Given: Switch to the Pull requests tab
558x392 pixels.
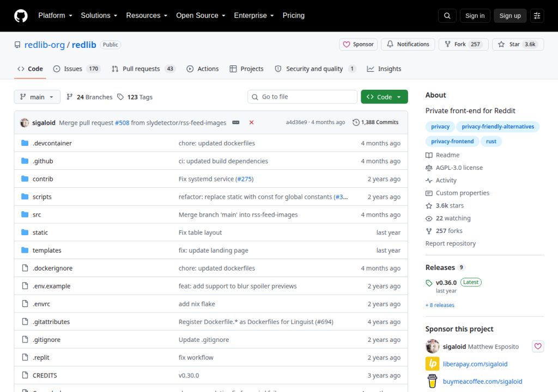Looking at the screenshot, I should (x=143, y=69).
